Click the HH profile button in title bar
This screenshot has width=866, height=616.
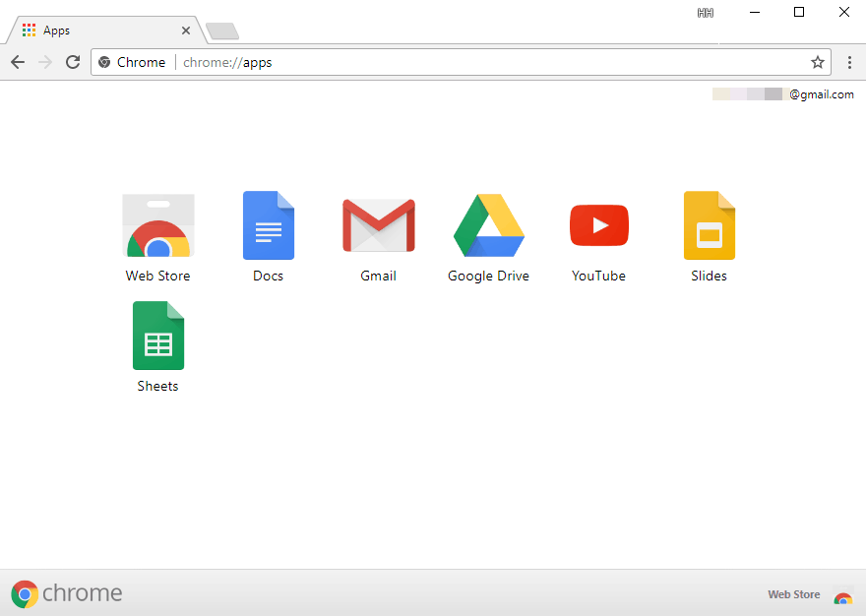coord(706,13)
